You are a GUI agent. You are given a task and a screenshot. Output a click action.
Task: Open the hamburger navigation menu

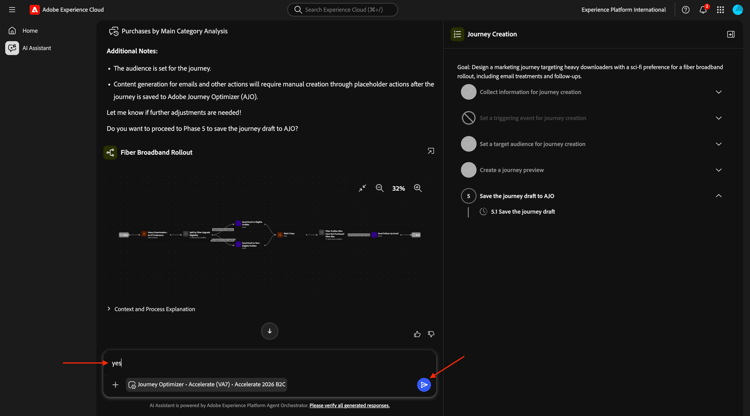pyautogui.click(x=12, y=10)
